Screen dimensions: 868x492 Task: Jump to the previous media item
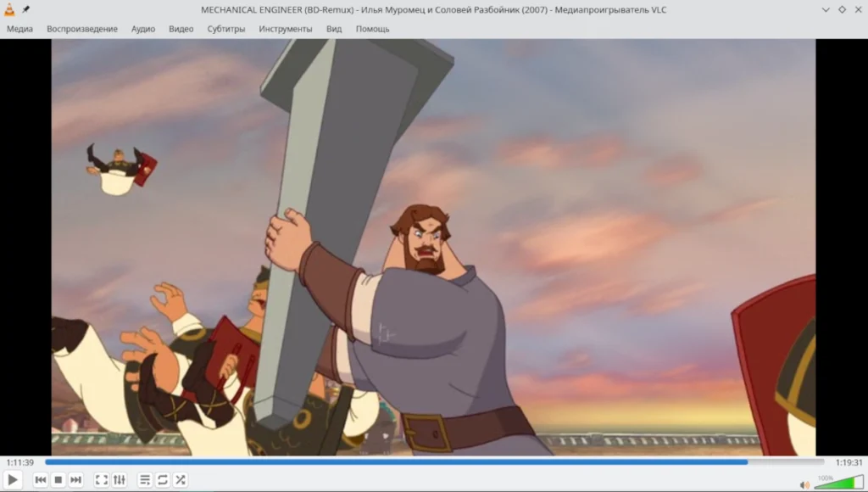[41, 480]
